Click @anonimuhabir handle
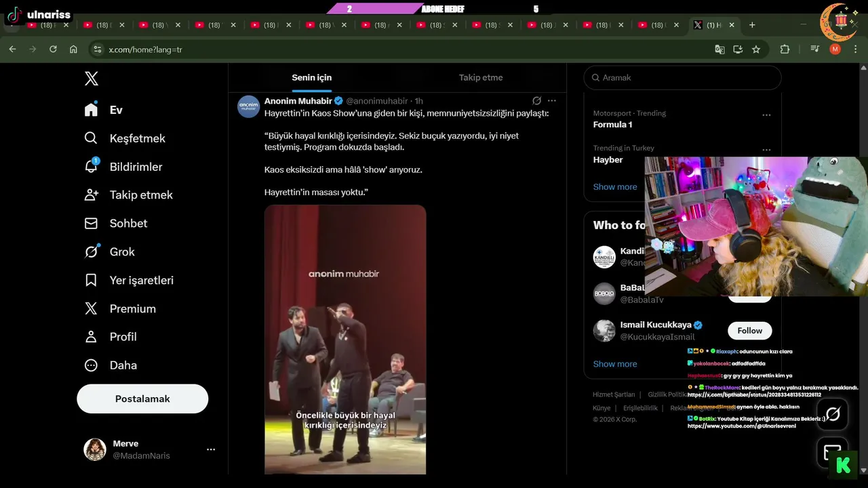This screenshot has height=488, width=868. [x=377, y=101]
